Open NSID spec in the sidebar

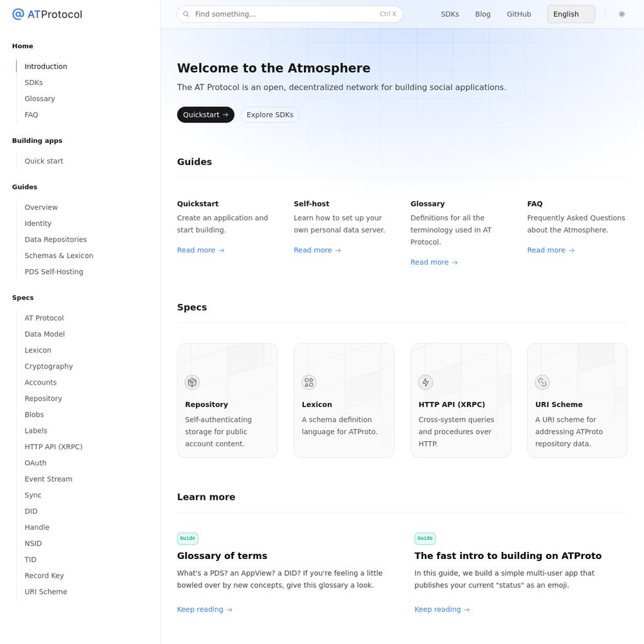33,544
